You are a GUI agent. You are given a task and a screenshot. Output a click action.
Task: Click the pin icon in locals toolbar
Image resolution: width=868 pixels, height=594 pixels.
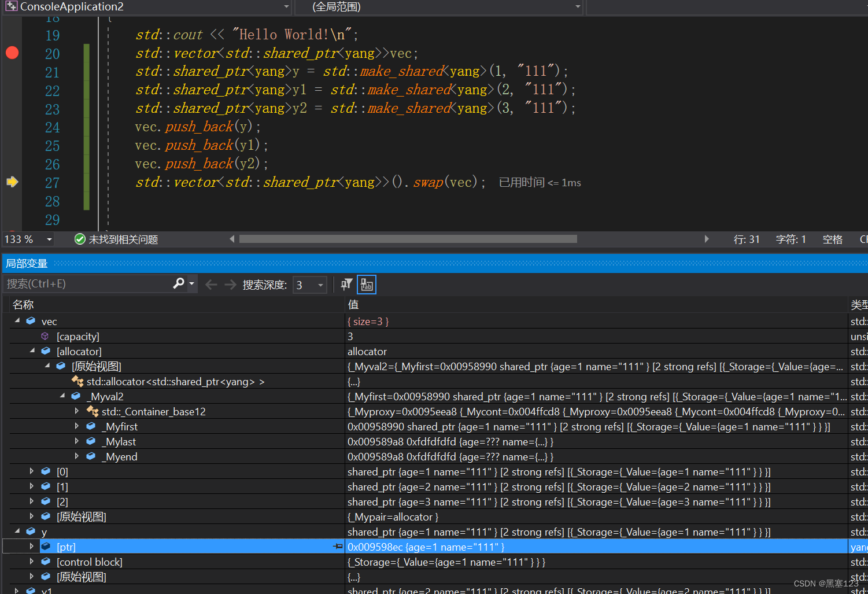[346, 284]
